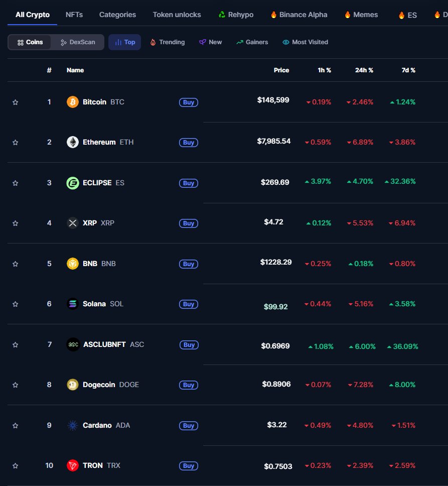Click the Bitcoin coin logo icon
The image size is (448, 486).
click(x=72, y=102)
